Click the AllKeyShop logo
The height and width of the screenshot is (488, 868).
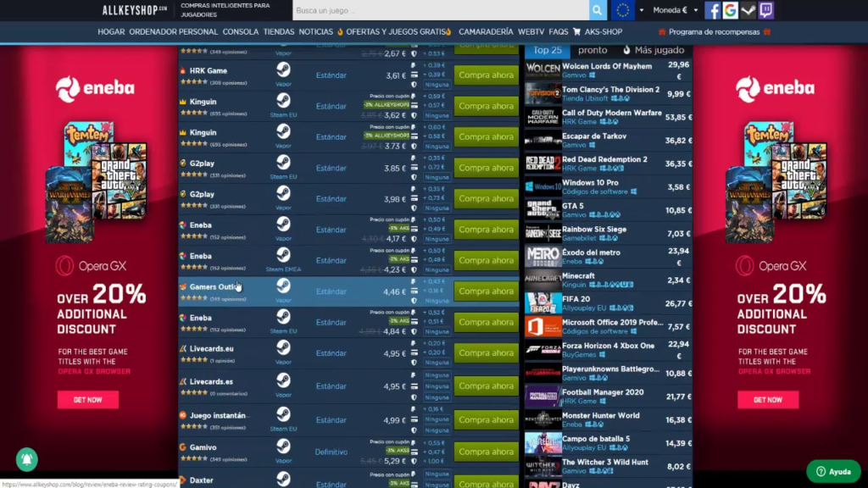tap(135, 10)
